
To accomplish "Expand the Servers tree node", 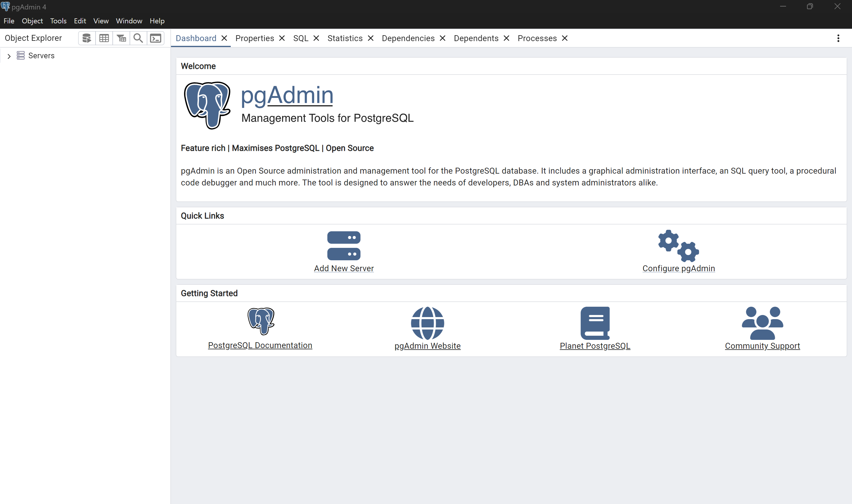I will [x=9, y=56].
